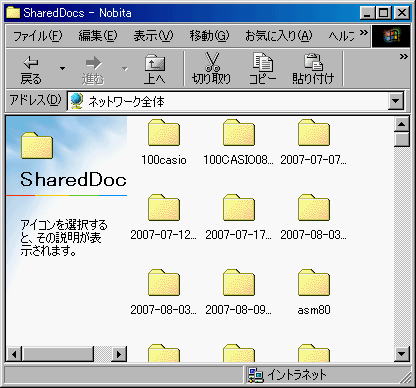The image size is (416, 388).
Task: Go up one level with 上へ
Action: pyautogui.click(x=155, y=70)
